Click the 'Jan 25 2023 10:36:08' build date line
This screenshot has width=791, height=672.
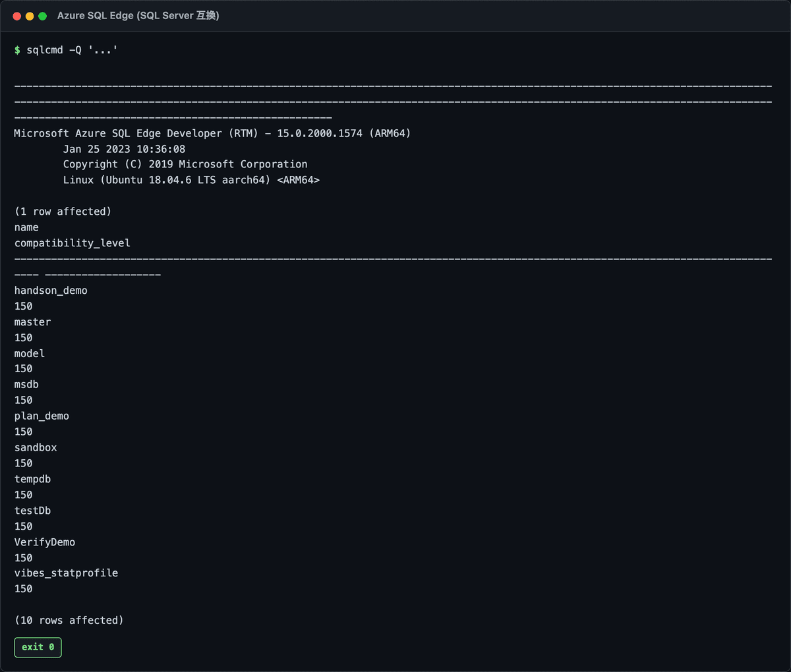(124, 149)
